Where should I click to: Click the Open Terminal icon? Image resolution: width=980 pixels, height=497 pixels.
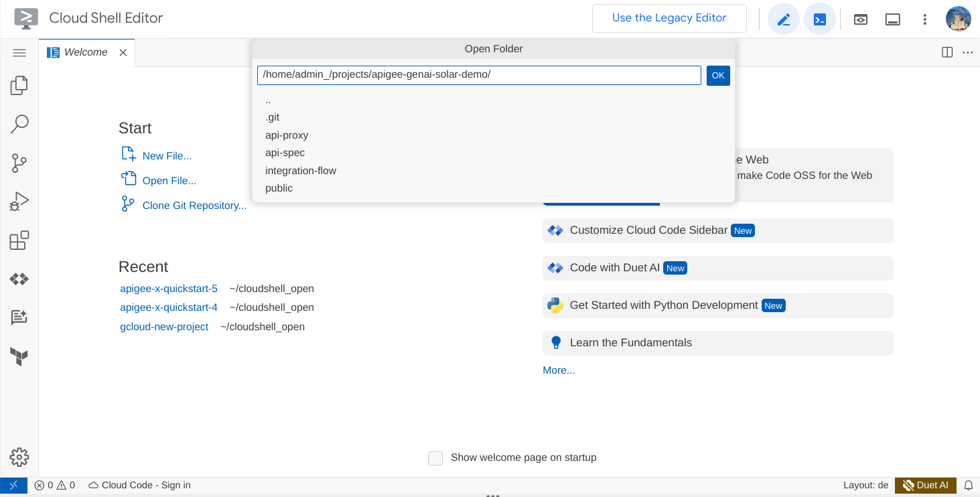[820, 19]
